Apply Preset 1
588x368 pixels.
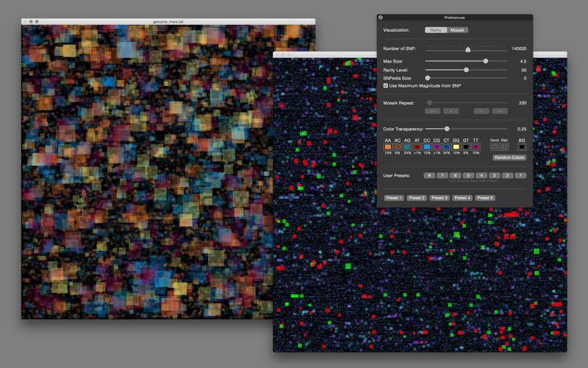click(394, 198)
